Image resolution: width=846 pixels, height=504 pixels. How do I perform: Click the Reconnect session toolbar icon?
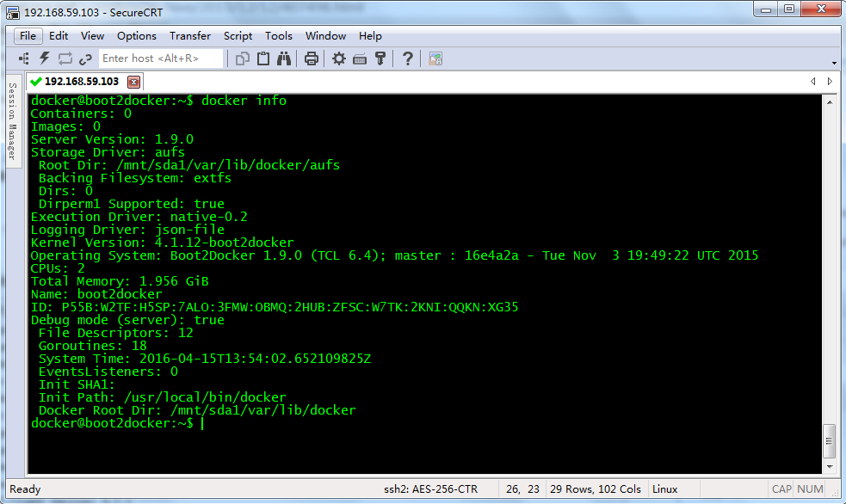coord(65,58)
